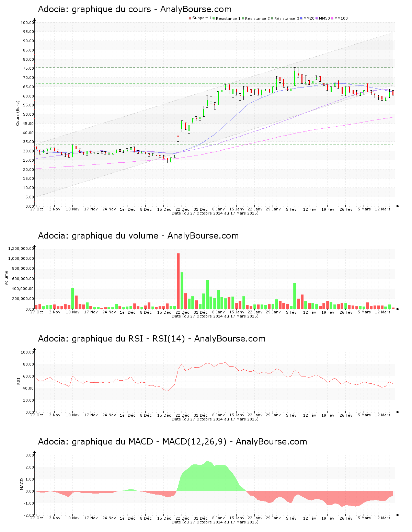The image size is (412, 532).
Task: Click the 100.00 tick on price chart
Action: click(27, 23)
